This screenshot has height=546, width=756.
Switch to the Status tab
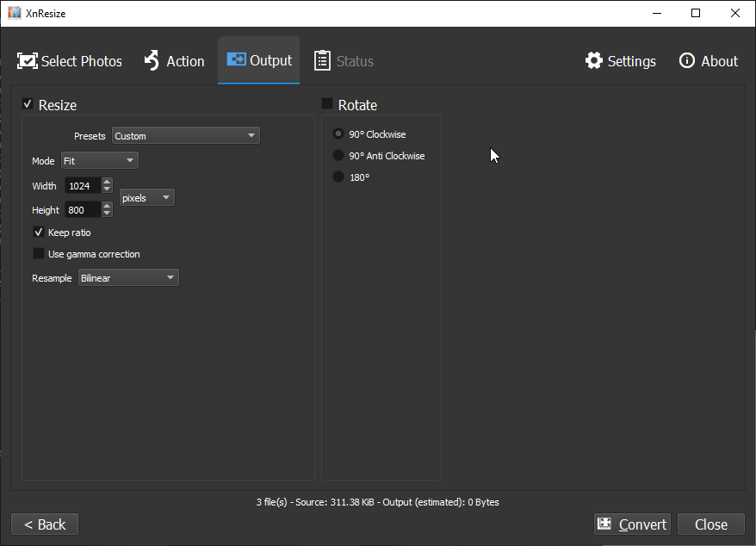click(x=344, y=60)
